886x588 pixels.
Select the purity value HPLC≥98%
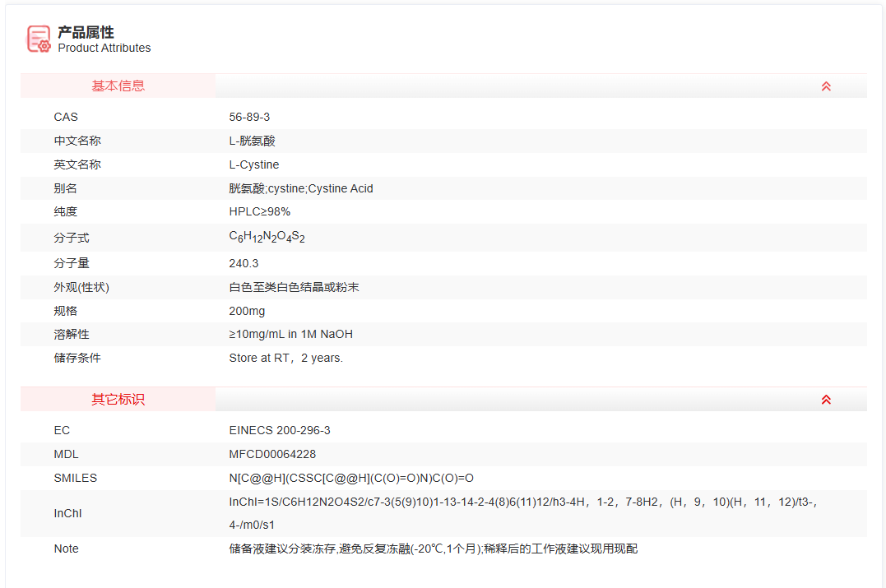click(262, 211)
